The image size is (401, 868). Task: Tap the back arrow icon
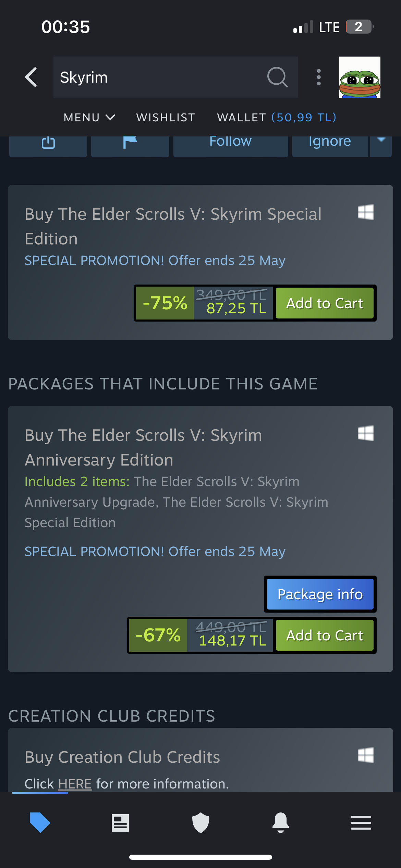(x=31, y=77)
